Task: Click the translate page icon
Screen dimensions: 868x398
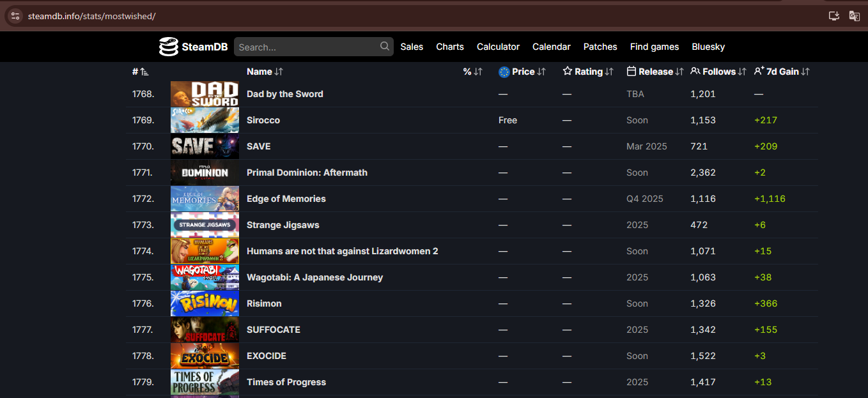Action: tap(854, 16)
